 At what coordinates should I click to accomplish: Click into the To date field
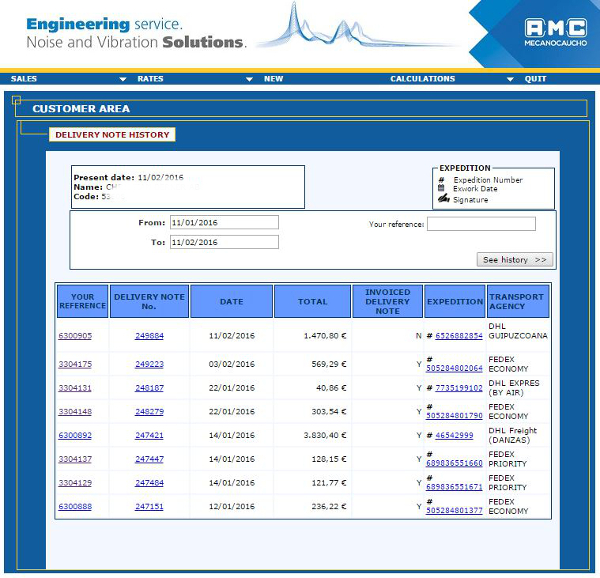coord(224,242)
